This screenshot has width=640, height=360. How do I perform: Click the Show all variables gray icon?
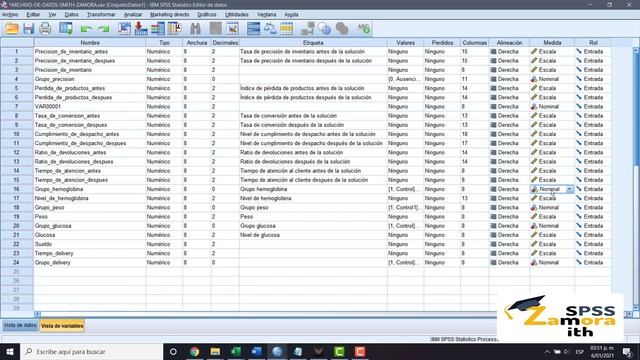(342, 29)
